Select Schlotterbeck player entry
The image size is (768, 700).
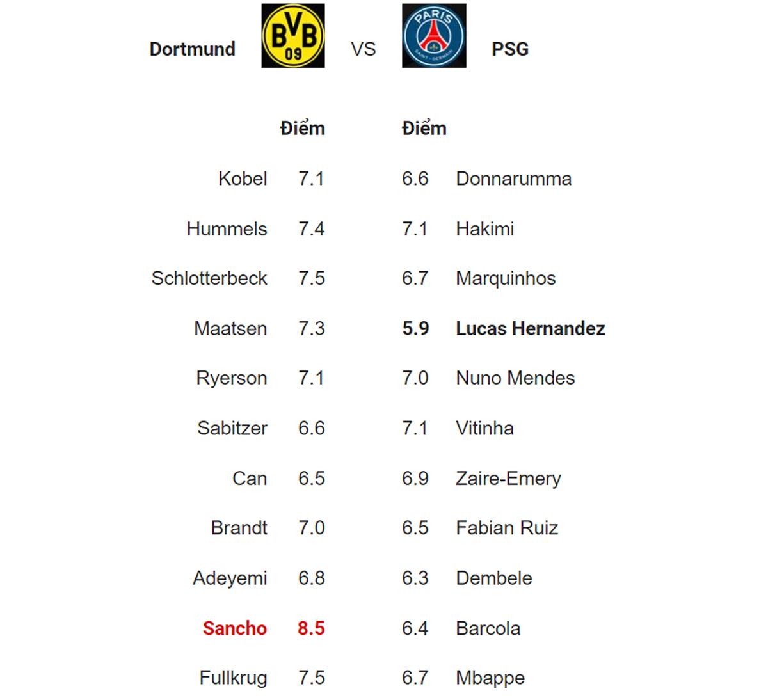click(209, 278)
